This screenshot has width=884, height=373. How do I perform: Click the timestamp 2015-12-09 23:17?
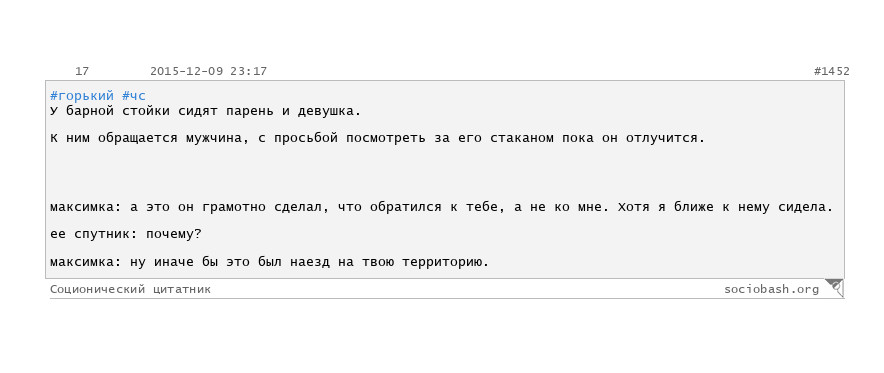[x=209, y=72]
